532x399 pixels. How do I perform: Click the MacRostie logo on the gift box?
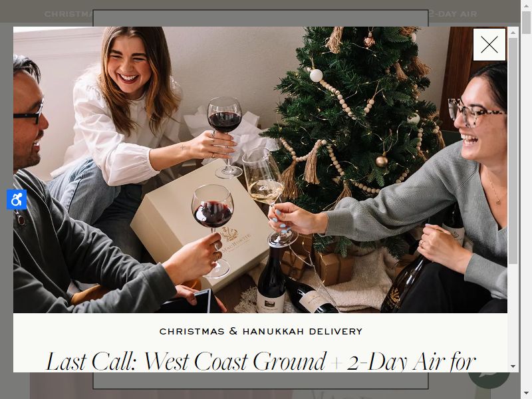tap(234, 239)
